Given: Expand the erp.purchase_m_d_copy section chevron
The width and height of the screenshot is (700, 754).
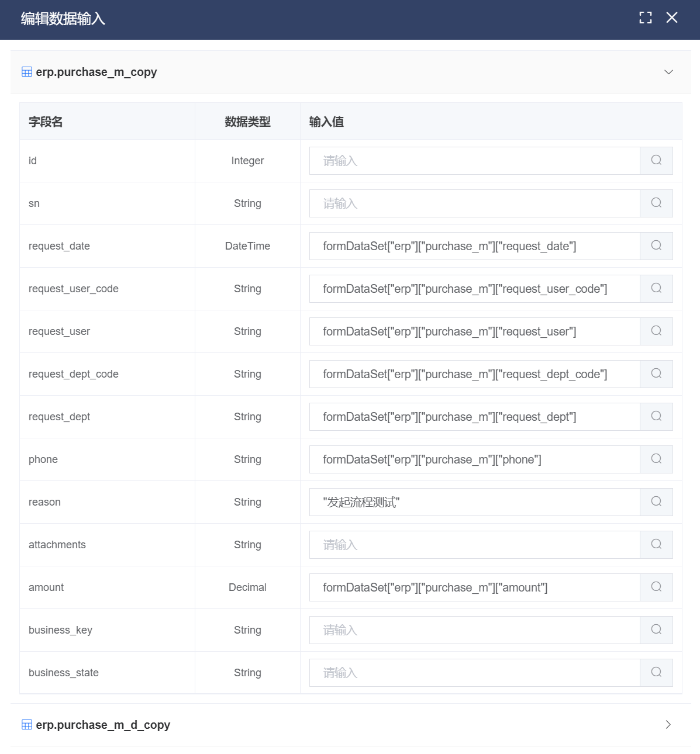Looking at the screenshot, I should point(668,725).
